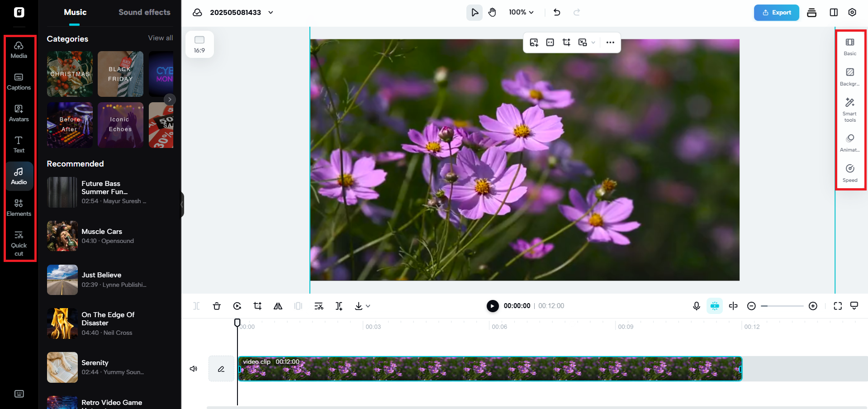
Task: Mirror the video clip horizontally
Action: coord(278,306)
